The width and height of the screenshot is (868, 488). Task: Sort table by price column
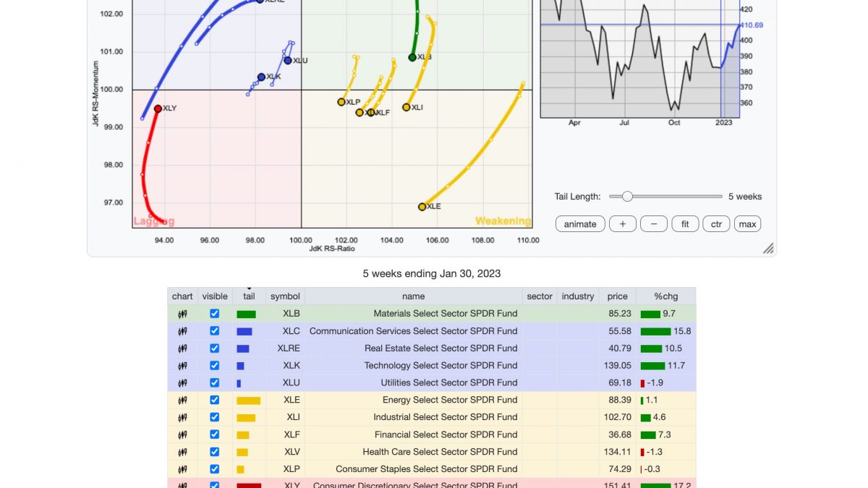tap(617, 296)
